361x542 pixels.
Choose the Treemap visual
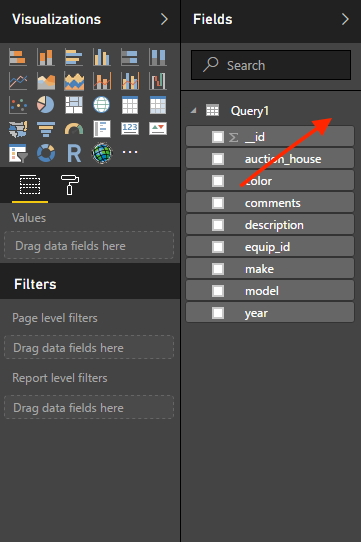tap(74, 105)
